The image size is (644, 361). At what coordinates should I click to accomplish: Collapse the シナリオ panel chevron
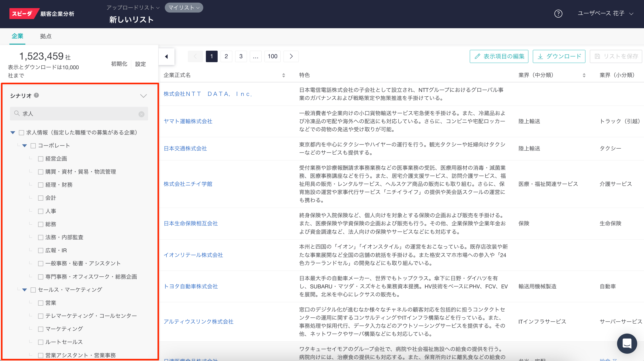tap(143, 96)
